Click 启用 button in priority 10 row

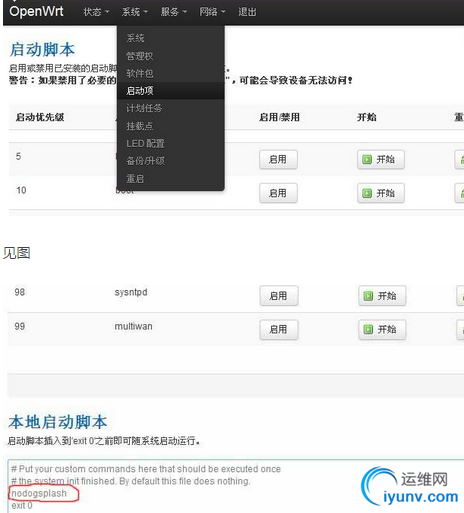coord(278,193)
